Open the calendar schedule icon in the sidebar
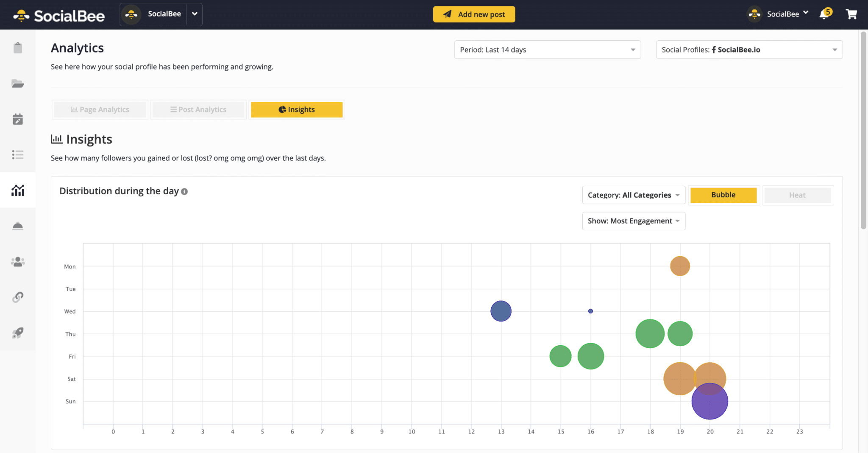Image resolution: width=868 pixels, height=453 pixels. coord(18,119)
